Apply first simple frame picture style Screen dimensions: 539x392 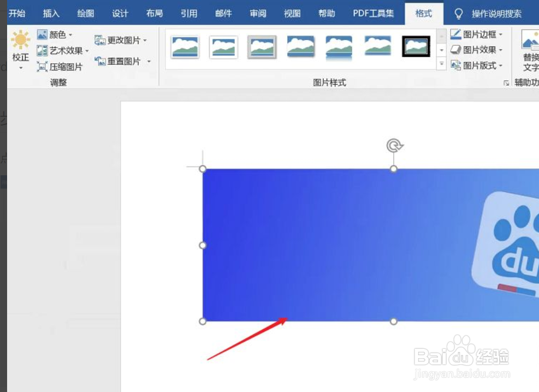click(x=185, y=47)
